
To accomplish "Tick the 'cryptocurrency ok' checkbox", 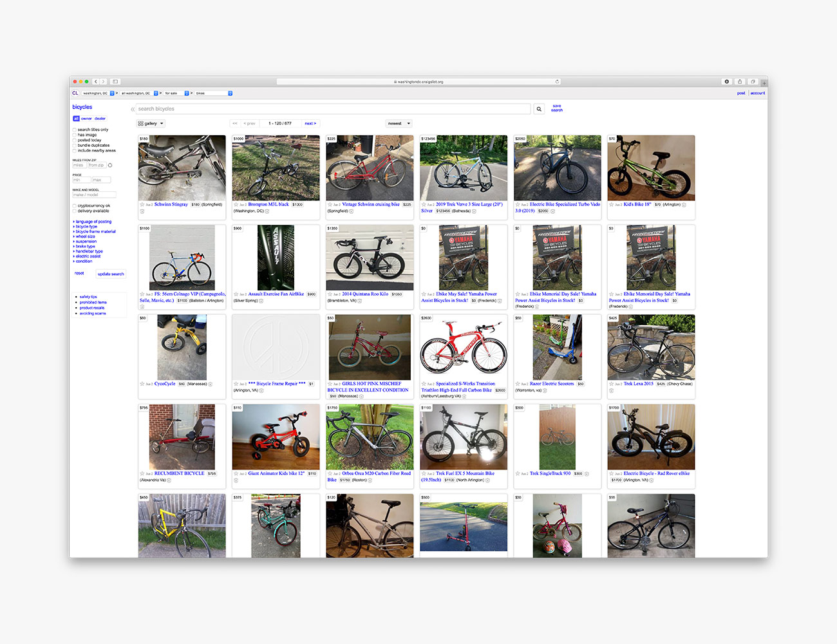I will point(75,206).
